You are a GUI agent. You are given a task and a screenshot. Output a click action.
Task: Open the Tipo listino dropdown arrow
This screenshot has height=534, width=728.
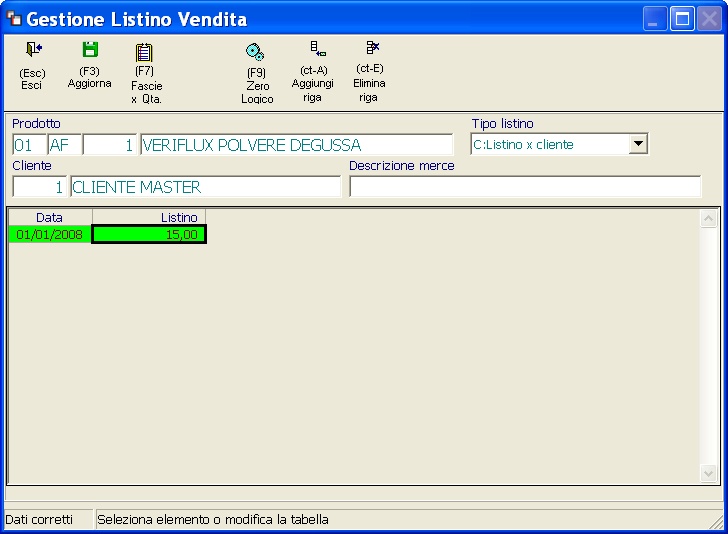coord(638,144)
